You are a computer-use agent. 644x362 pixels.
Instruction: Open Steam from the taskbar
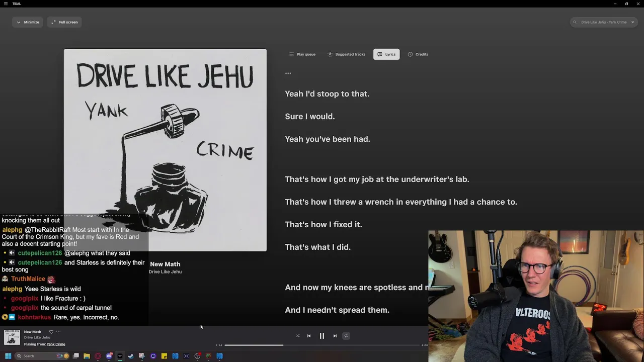pyautogui.click(x=131, y=356)
